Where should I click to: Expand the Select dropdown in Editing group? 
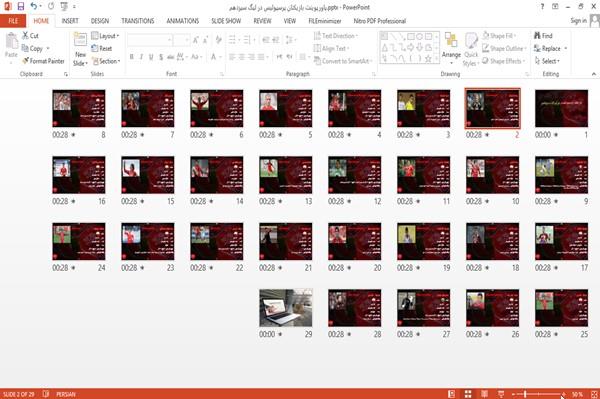tap(547, 61)
